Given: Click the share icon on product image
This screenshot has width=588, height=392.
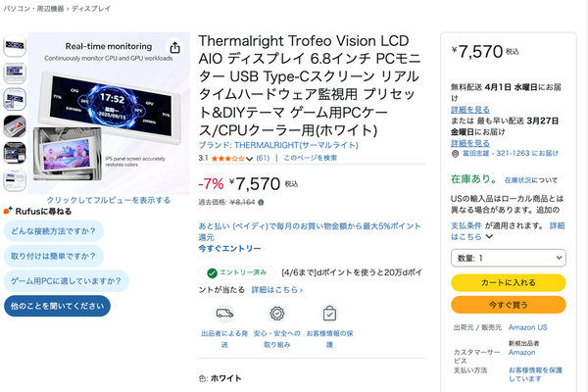Looking at the screenshot, I should (174, 47).
